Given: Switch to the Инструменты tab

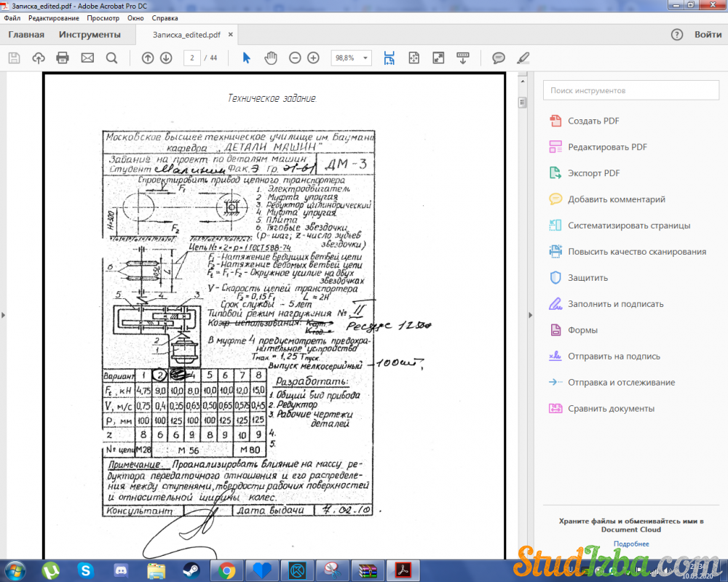Looking at the screenshot, I should pos(90,34).
